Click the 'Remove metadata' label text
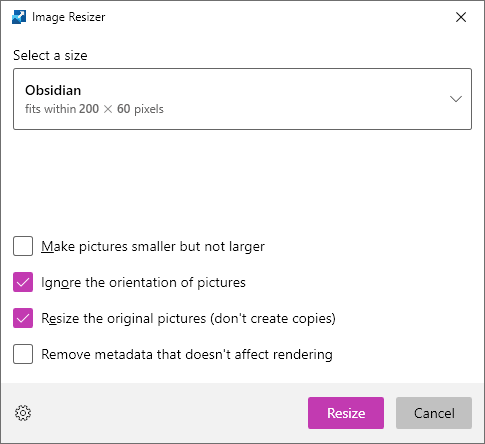This screenshot has height=444, width=485. coord(187,354)
